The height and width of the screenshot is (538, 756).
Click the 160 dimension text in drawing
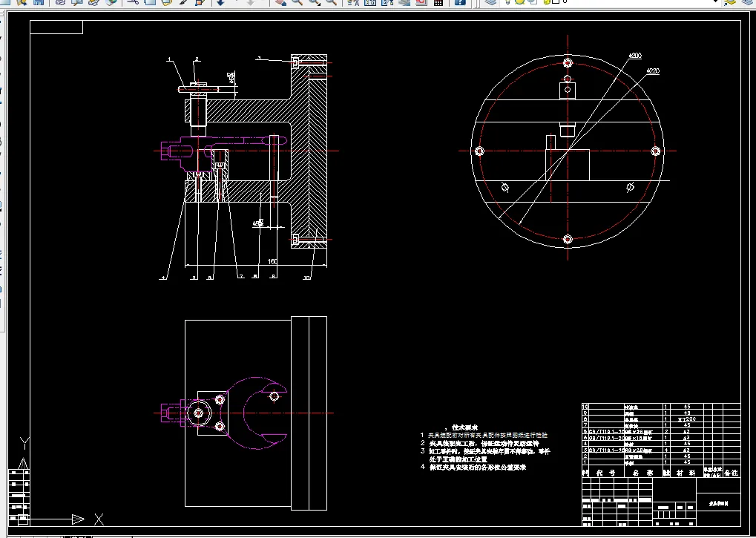pos(272,261)
